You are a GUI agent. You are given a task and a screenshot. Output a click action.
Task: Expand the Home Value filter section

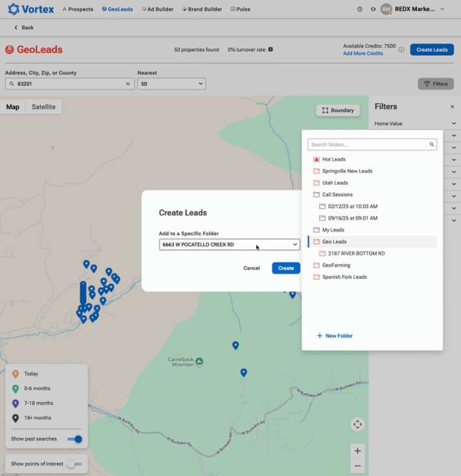(x=415, y=123)
